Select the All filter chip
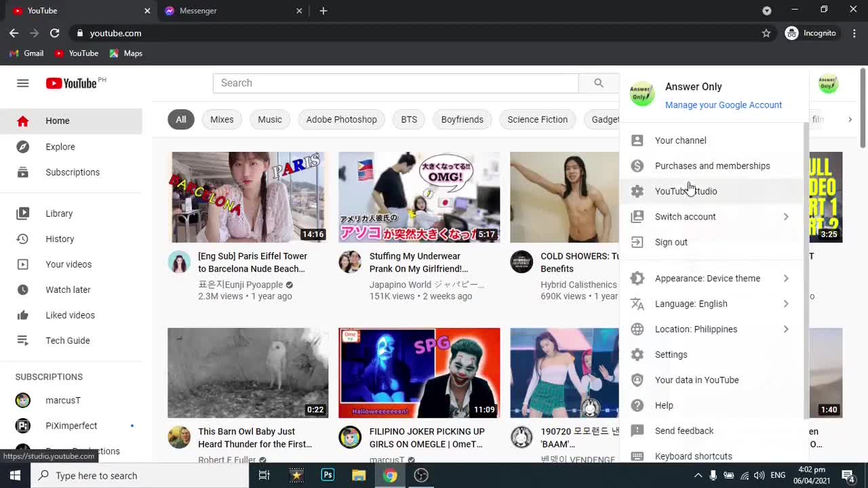The image size is (868, 488). [181, 119]
